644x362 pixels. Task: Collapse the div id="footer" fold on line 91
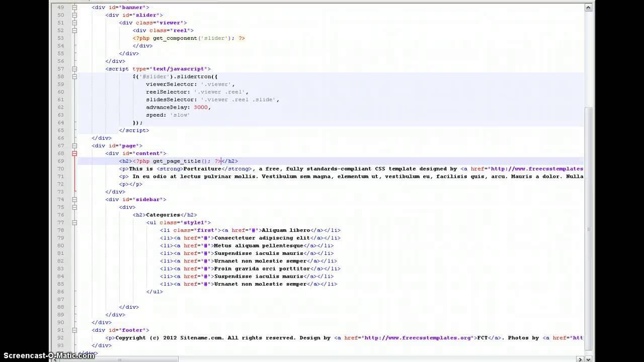click(74, 330)
